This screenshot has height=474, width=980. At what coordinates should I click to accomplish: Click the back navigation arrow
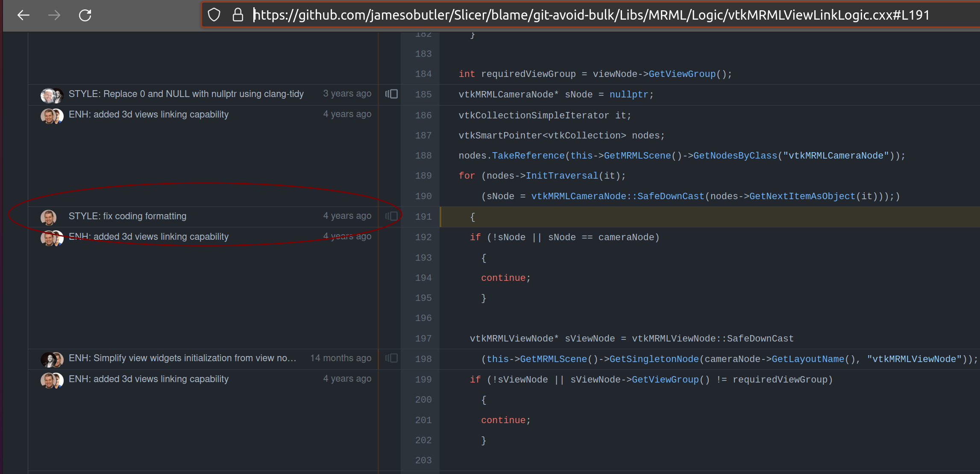click(23, 15)
